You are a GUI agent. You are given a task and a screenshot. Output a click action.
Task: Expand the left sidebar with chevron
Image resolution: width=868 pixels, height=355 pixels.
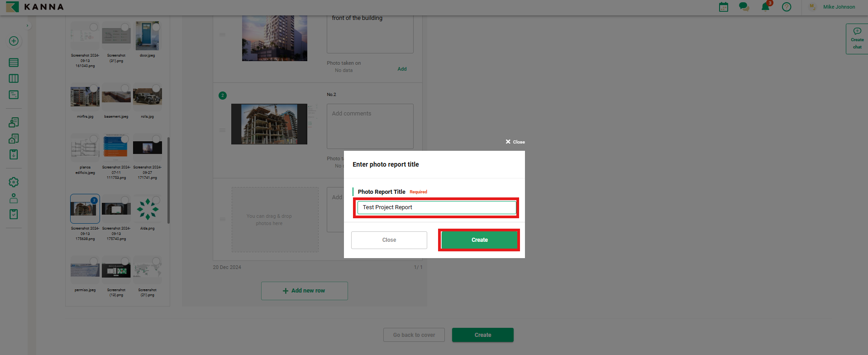click(28, 26)
